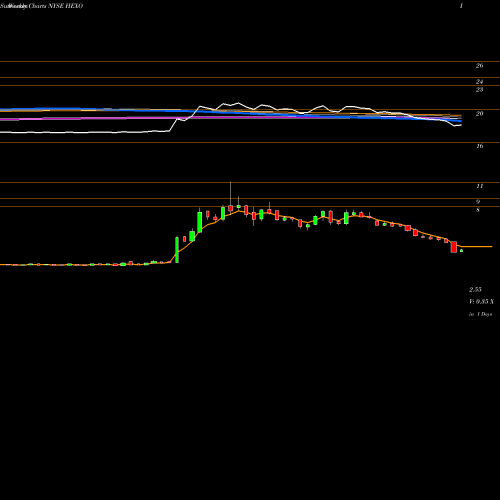Click the '16' price axis label
Image resolution: width=500 pixels, height=500 pixels.
click(x=479, y=146)
